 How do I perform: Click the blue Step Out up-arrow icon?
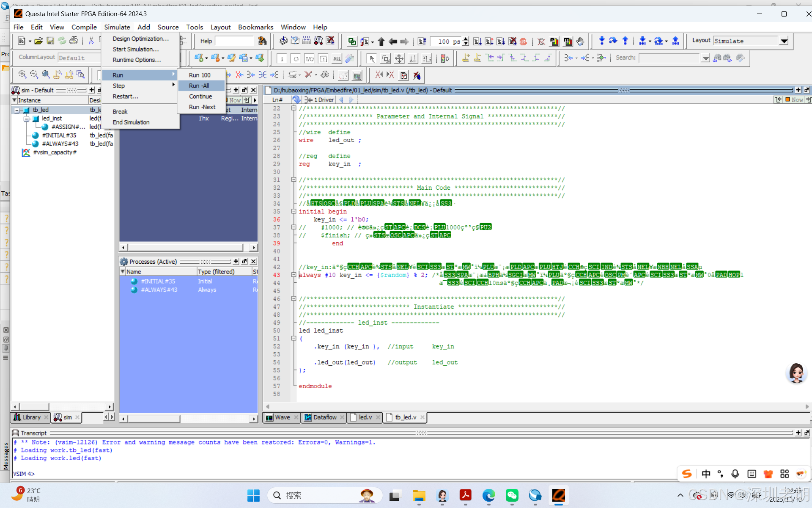pos(625,41)
